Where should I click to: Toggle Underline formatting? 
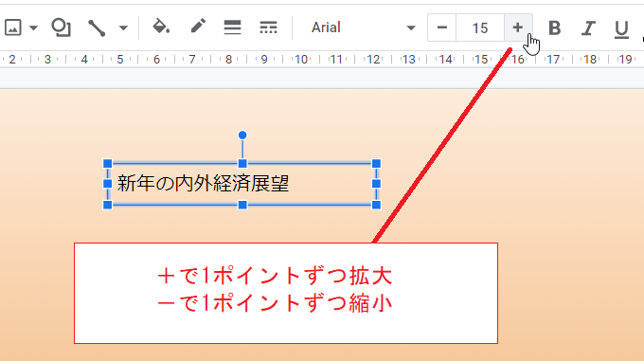(621, 29)
